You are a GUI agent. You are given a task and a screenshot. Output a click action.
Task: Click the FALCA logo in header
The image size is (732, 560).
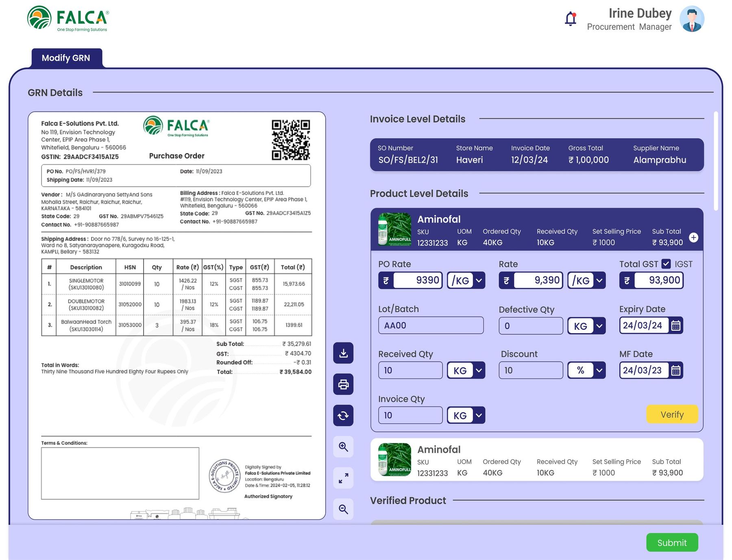68,19
